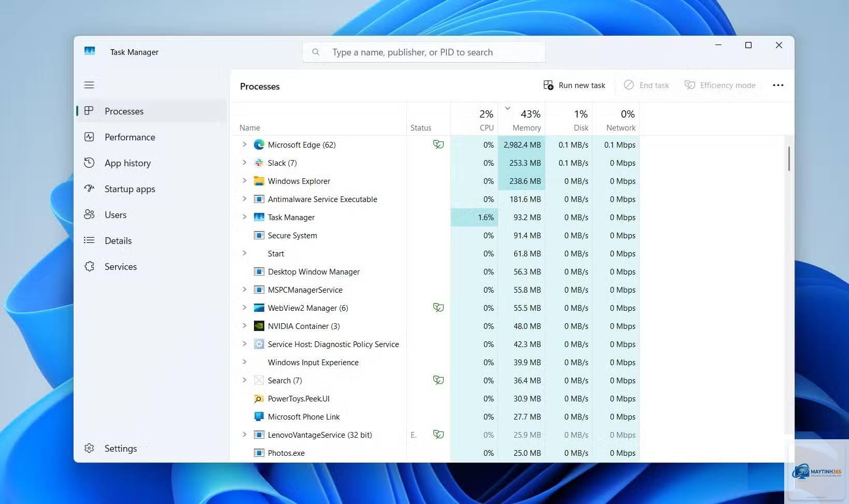The height and width of the screenshot is (504, 849).
Task: Select the Start process name
Action: [276, 253]
